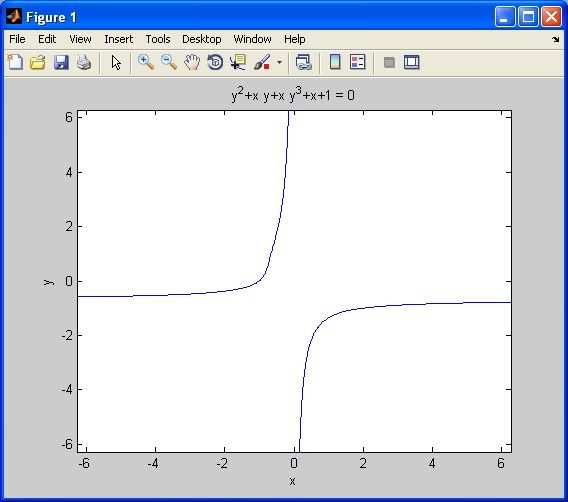
Task: Activate the Zoom In magnifier
Action: point(146,62)
